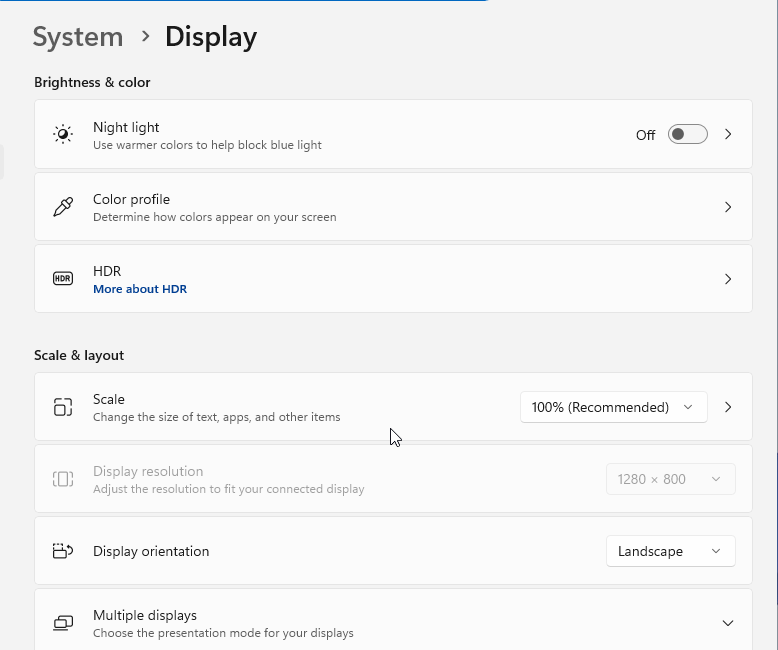Open the Landscape orientation dropdown
The width and height of the screenshot is (778, 650).
(x=670, y=551)
